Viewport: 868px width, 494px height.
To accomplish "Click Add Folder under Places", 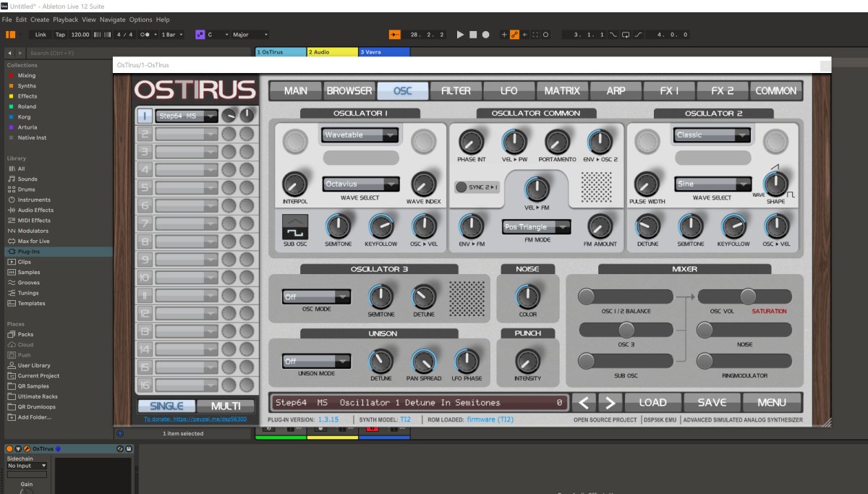I will click(34, 417).
